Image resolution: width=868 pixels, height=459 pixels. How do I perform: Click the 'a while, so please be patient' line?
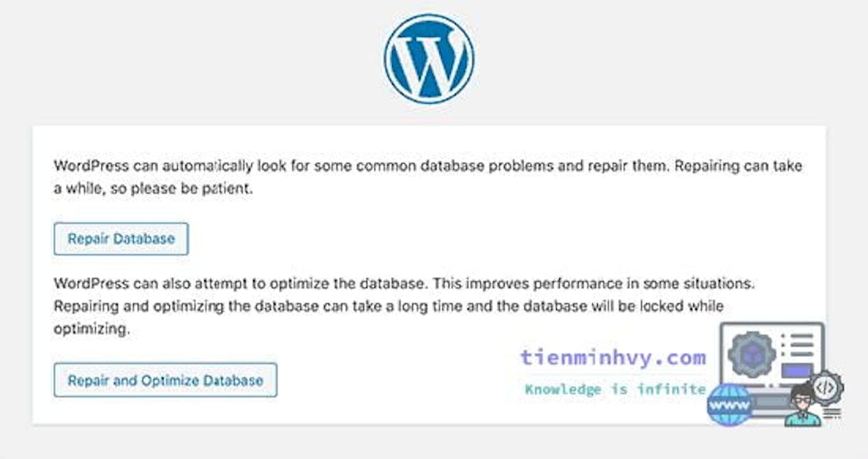pyautogui.click(x=153, y=188)
